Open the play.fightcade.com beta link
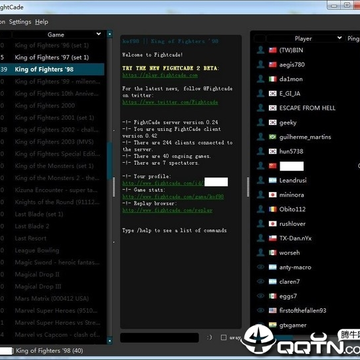Screen dimensions: 360x360 (160, 75)
